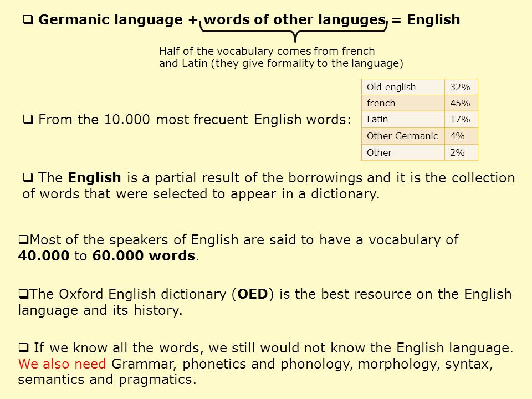The image size is (532, 399).
Task: Click the line 'If we know all the words'
Action: coord(273,348)
